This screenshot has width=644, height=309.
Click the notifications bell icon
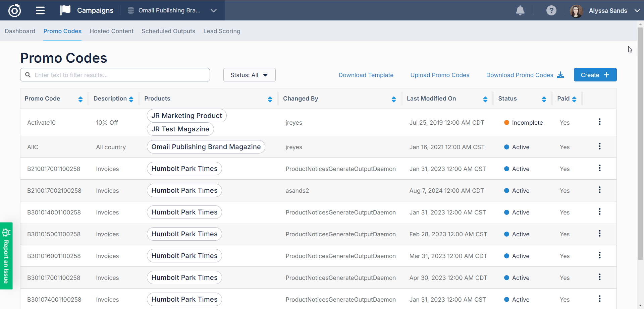(x=520, y=10)
